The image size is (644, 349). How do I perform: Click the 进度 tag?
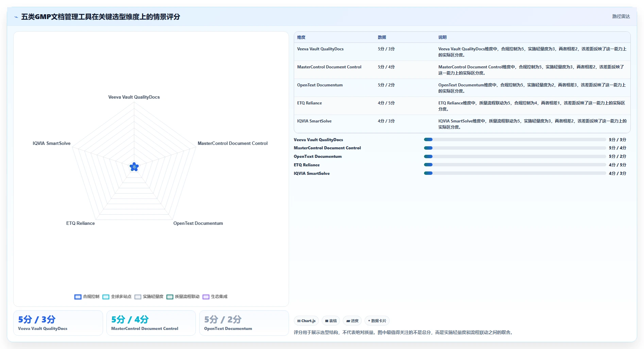pyautogui.click(x=352, y=321)
